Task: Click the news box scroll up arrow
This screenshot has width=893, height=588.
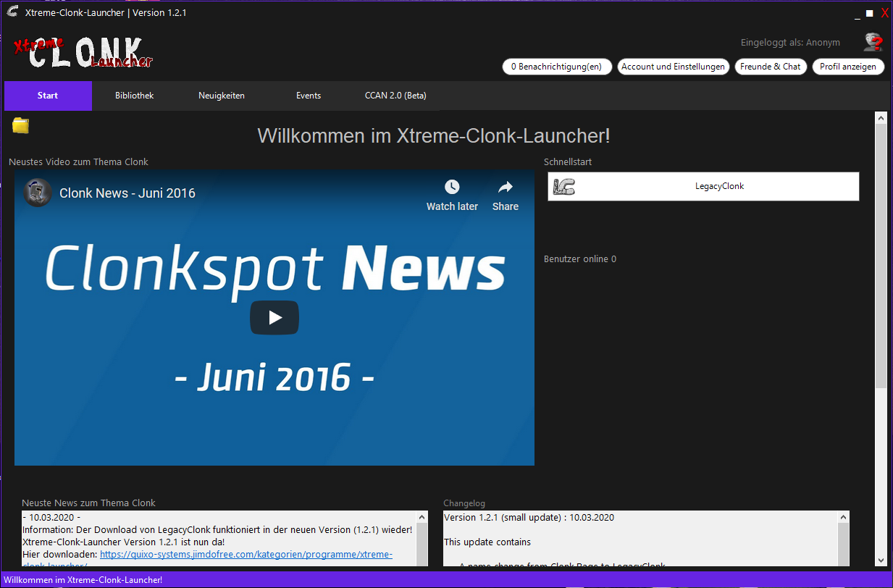Action: click(x=422, y=517)
